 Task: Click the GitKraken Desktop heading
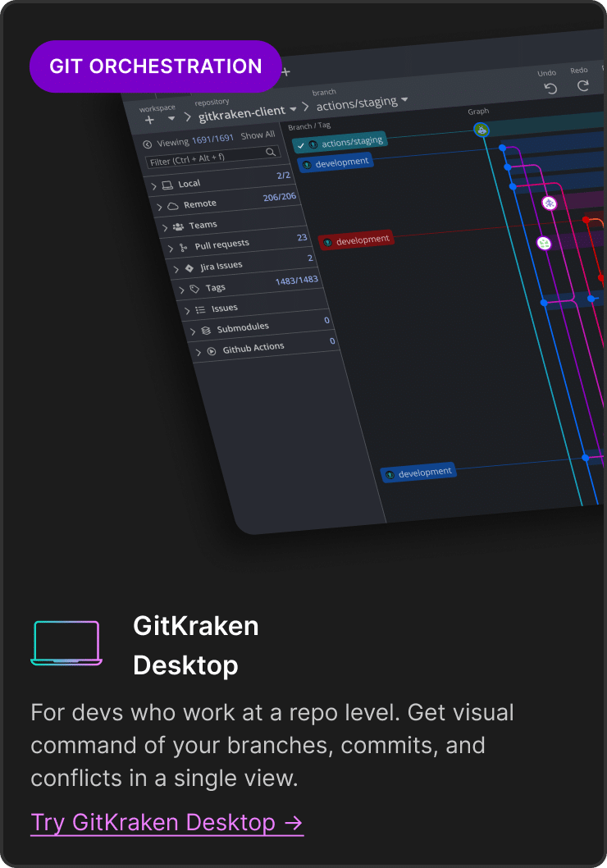(196, 646)
